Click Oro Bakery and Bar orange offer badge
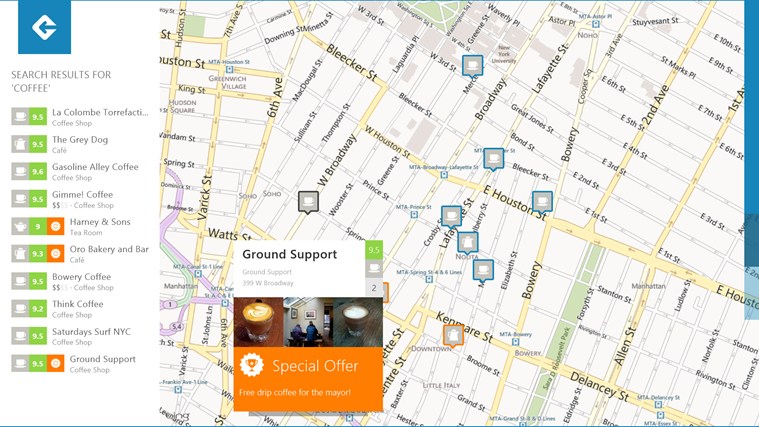The width and height of the screenshot is (759, 427). click(56, 254)
